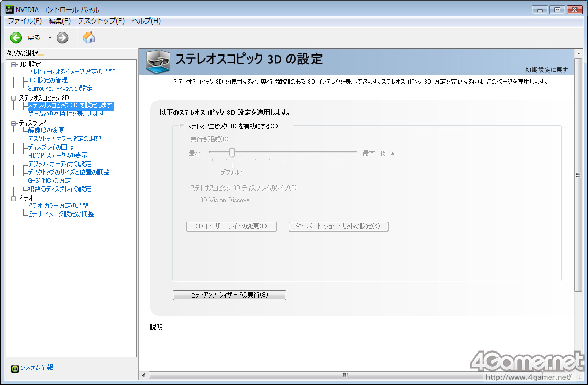Collapse the ビデオ tree node

[14, 199]
